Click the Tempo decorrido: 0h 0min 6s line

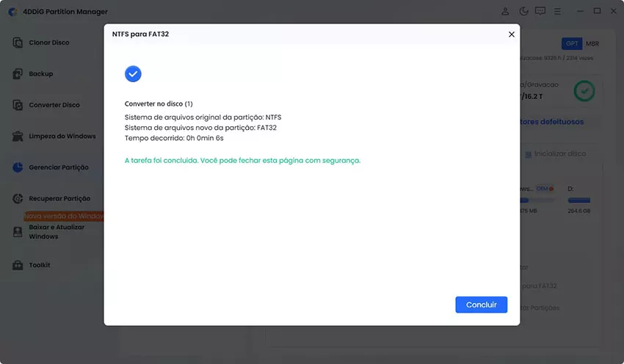[x=174, y=138]
